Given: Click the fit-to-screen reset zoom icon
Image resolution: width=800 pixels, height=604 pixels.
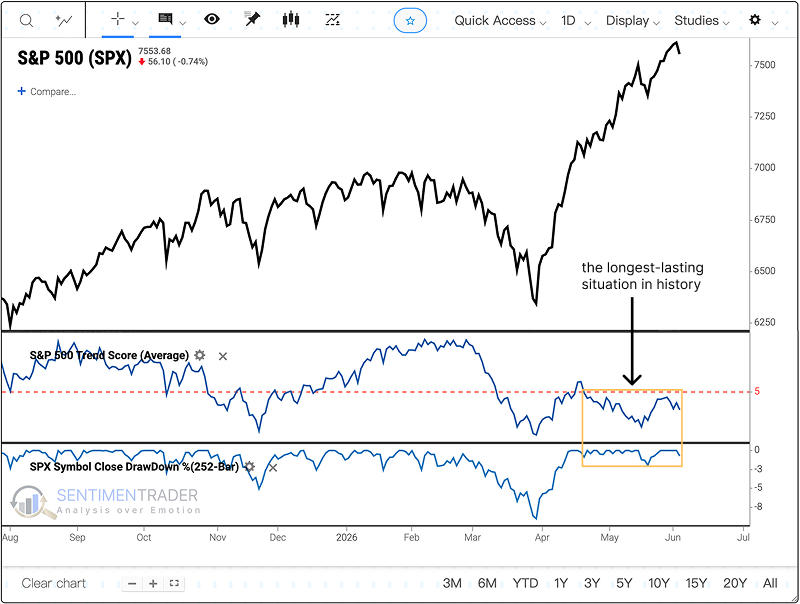Looking at the screenshot, I should 174,584.
